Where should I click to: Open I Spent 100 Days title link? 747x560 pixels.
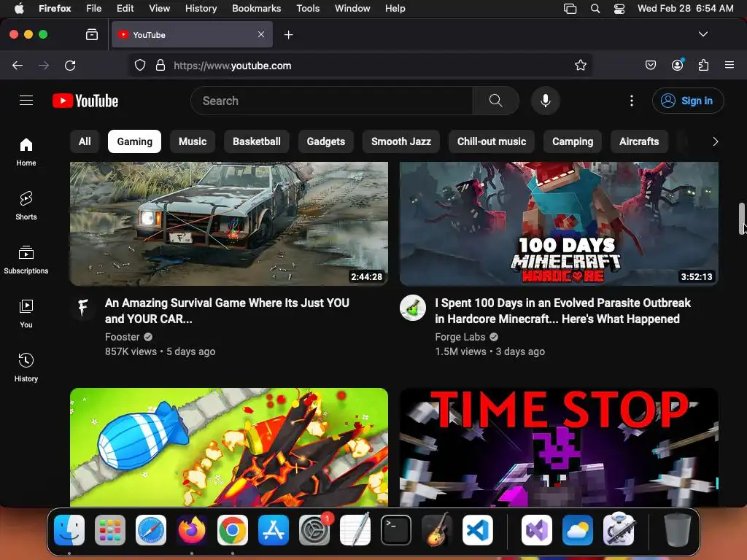pos(562,311)
